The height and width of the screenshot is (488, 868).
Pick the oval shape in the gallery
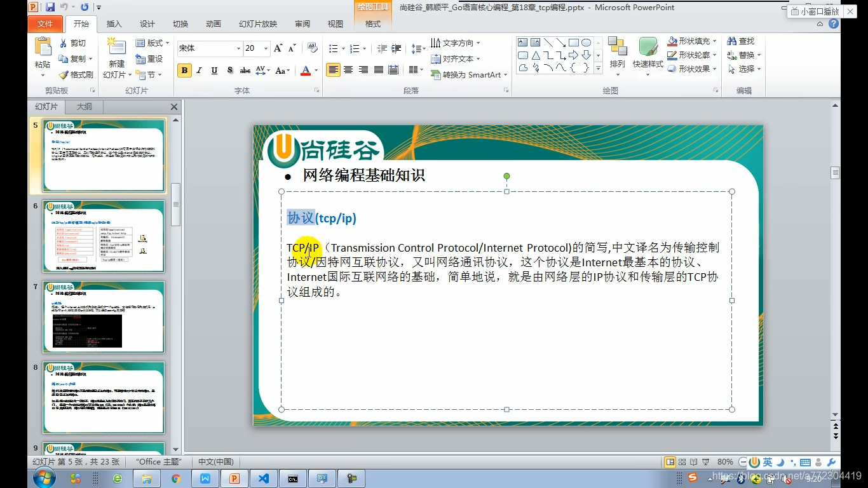586,43
